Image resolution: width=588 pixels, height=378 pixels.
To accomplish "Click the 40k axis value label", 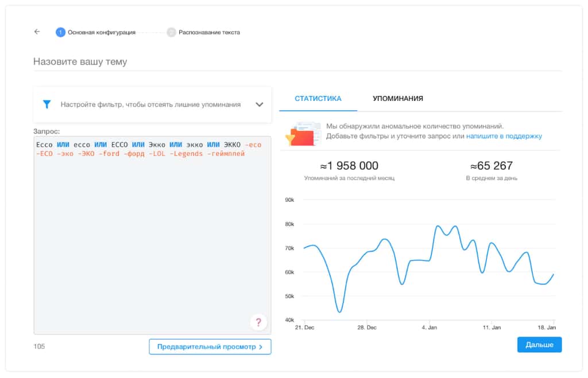I will [x=289, y=320].
